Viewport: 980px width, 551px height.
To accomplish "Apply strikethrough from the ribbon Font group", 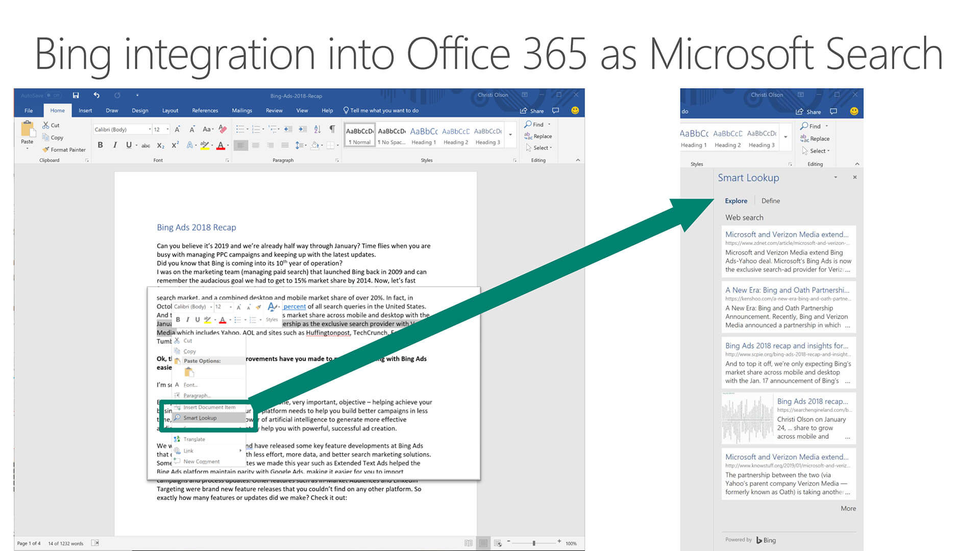I will tap(145, 146).
